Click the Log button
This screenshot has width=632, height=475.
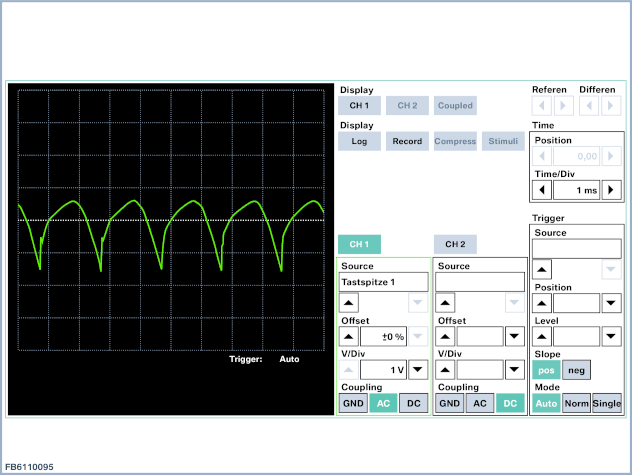[359, 141]
